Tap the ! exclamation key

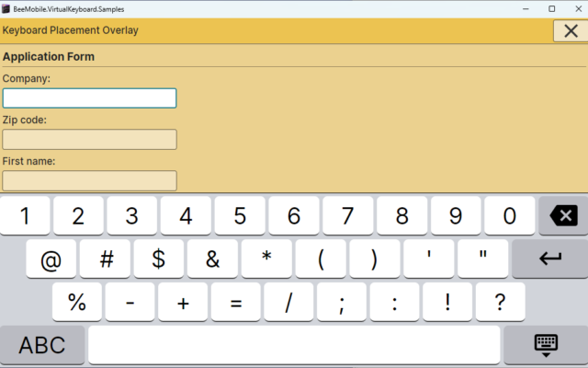click(x=447, y=302)
